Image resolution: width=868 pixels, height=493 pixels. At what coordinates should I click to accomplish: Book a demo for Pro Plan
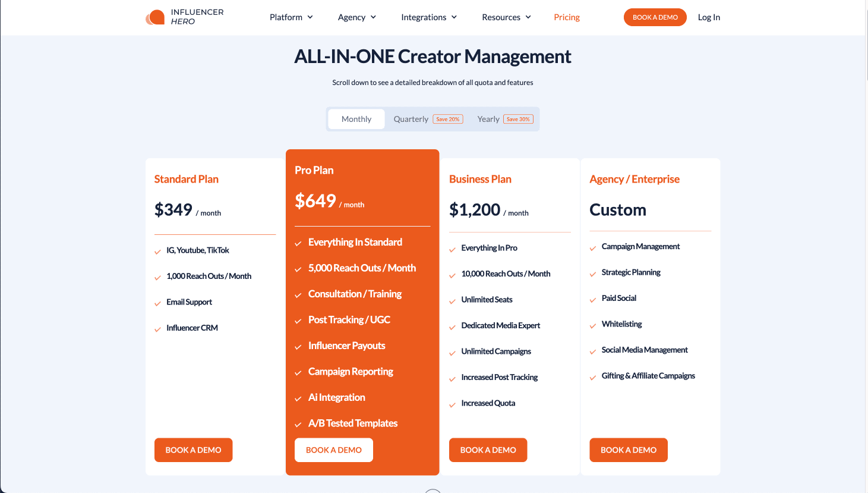pyautogui.click(x=334, y=450)
